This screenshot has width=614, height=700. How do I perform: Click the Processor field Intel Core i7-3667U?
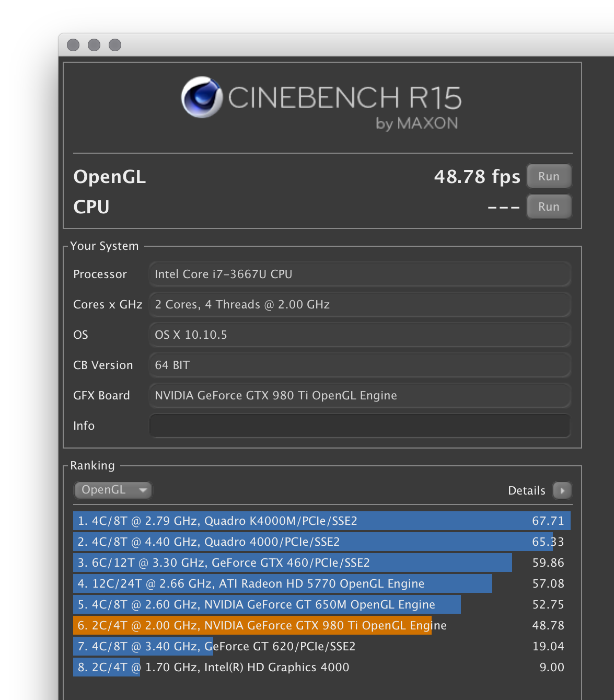pos(360,274)
